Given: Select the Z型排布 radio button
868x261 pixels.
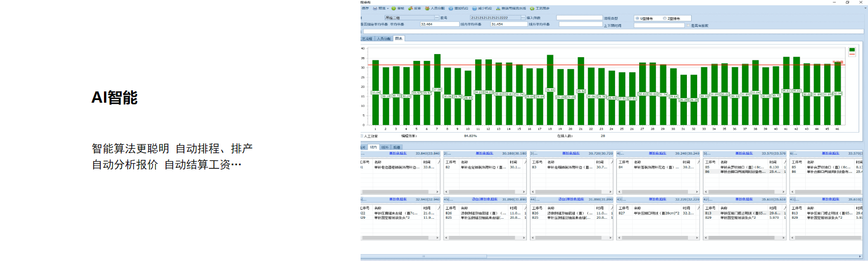Looking at the screenshot, I should point(665,18).
